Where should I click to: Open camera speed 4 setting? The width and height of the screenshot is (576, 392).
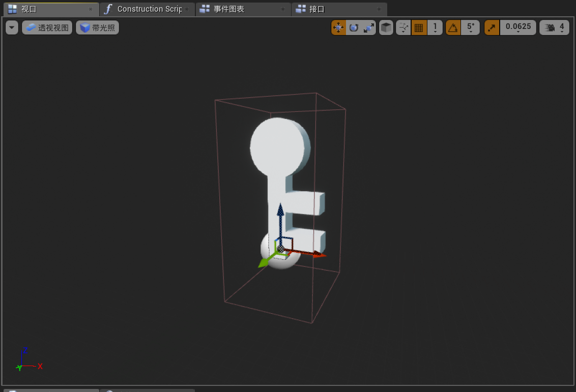[x=554, y=27]
